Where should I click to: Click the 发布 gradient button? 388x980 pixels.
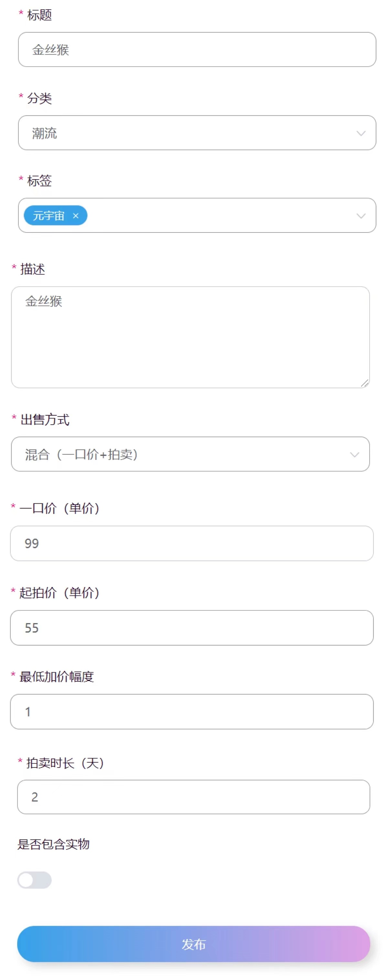pyautogui.click(x=193, y=944)
